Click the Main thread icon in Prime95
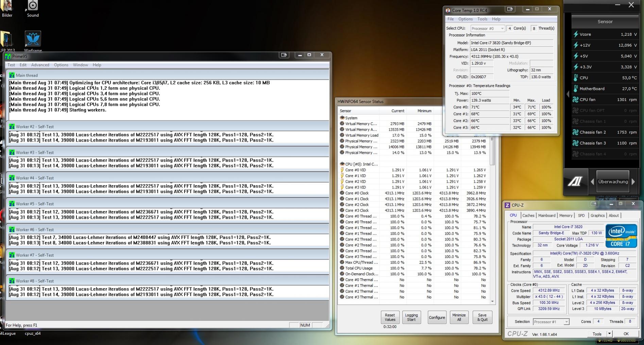This screenshot has height=345, width=644. click(x=12, y=75)
